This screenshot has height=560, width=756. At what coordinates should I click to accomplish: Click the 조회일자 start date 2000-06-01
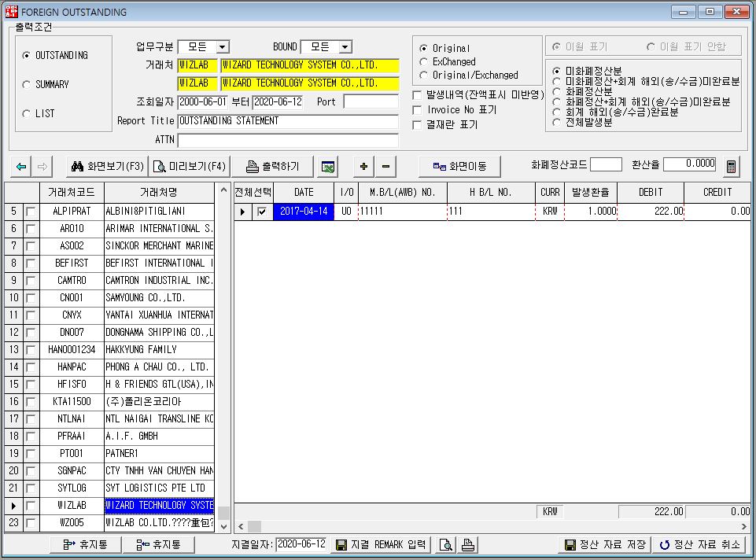[202, 101]
